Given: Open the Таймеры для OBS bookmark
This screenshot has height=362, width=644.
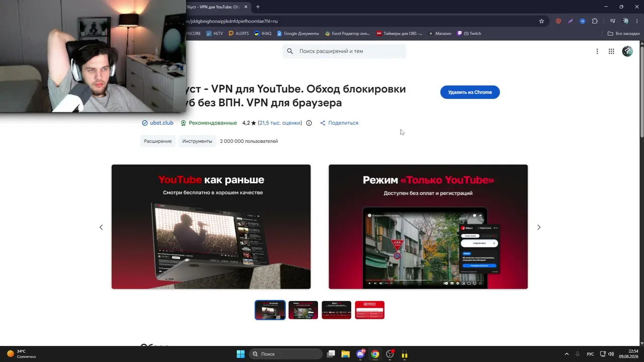Looking at the screenshot, I should [399, 34].
